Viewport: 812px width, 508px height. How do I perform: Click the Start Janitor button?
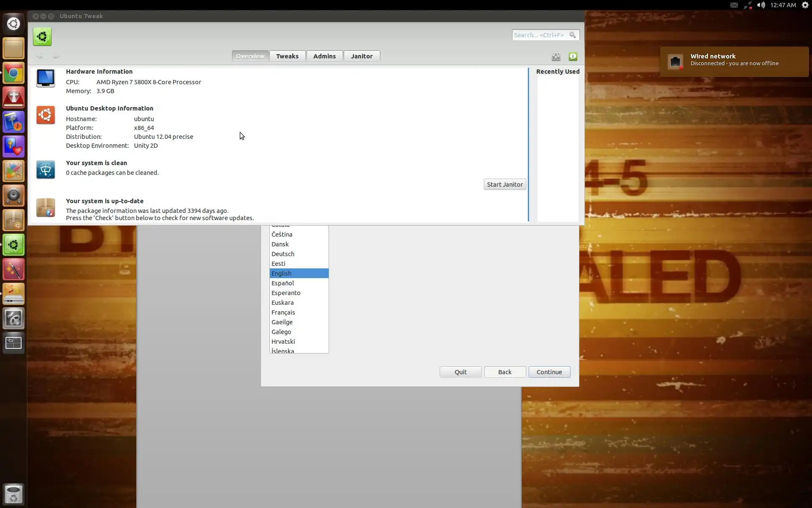pyautogui.click(x=505, y=185)
